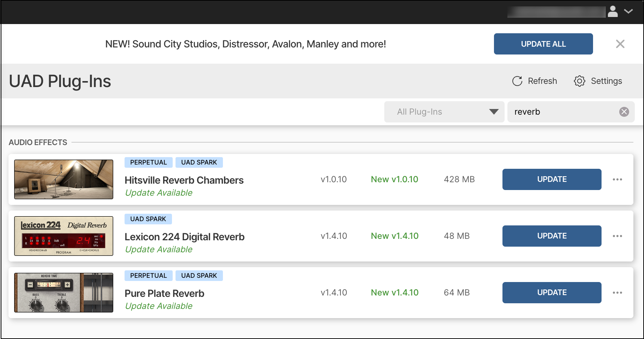This screenshot has height=339, width=644.
Task: Open more options for Lexicon 224 Digital Reverb
Action: pyautogui.click(x=617, y=236)
